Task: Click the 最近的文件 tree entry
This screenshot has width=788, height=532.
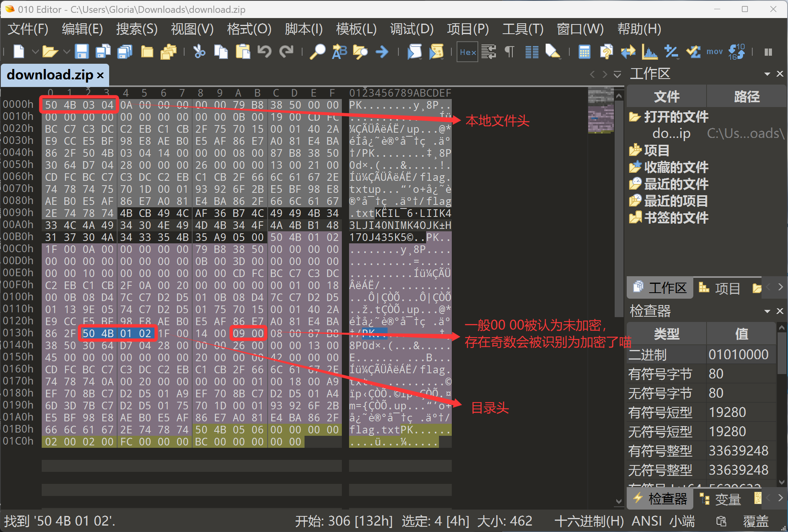Action: click(676, 184)
